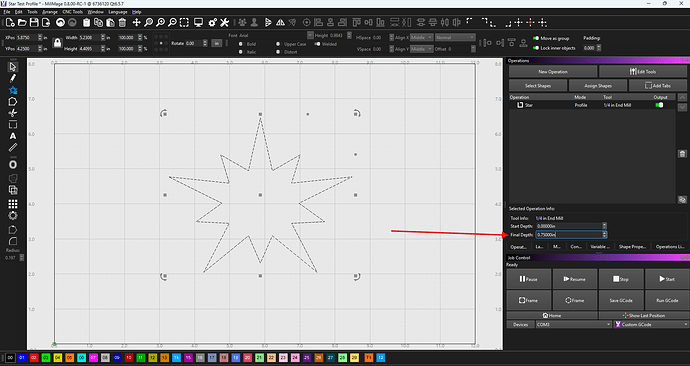The height and width of the screenshot is (366, 690).
Task: Click the Delete trash icon in the top toolbar
Action: pos(122,22)
